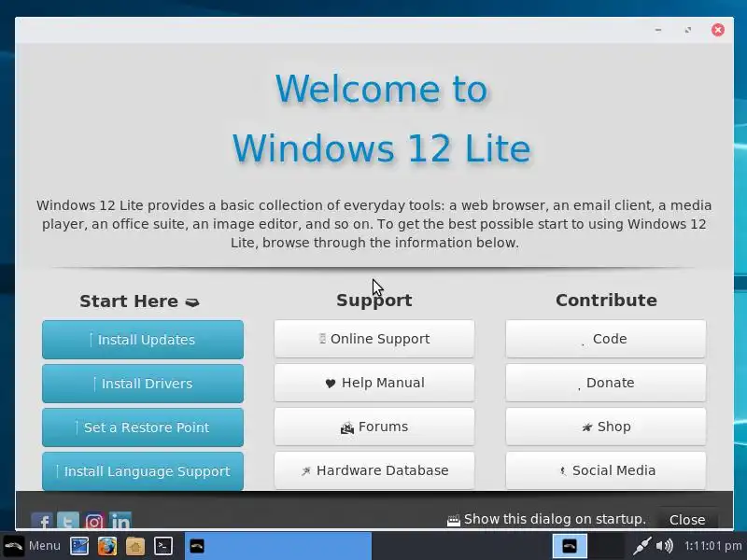Screen dimensions: 747x560
Task: Open the Instagram page icon
Action: click(x=94, y=521)
